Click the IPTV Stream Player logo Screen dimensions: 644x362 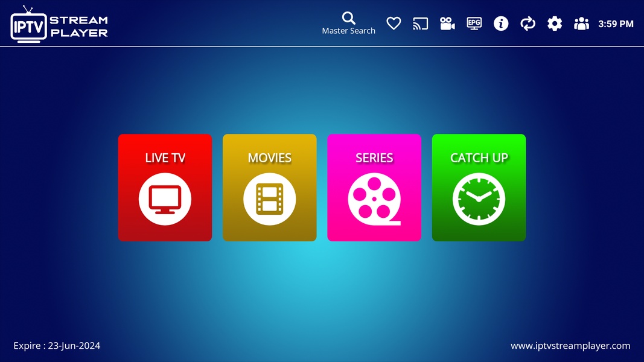(59, 24)
